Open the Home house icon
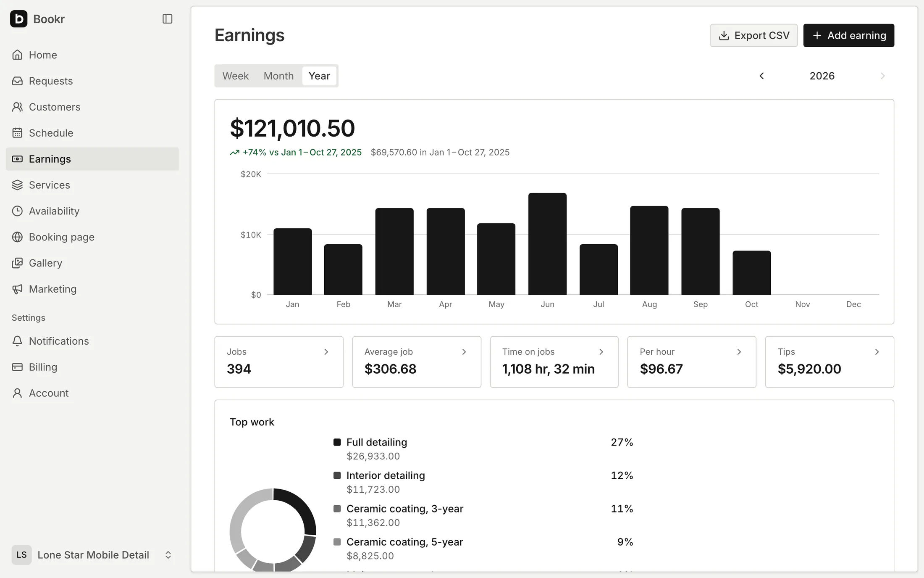Viewport: 924px width, 578px height. [x=17, y=55]
